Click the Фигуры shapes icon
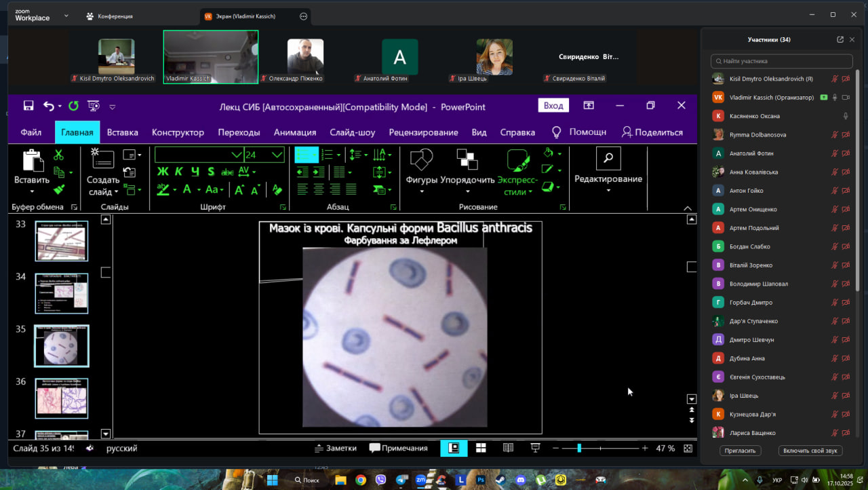Image resolution: width=868 pixels, height=490 pixels. (x=421, y=160)
